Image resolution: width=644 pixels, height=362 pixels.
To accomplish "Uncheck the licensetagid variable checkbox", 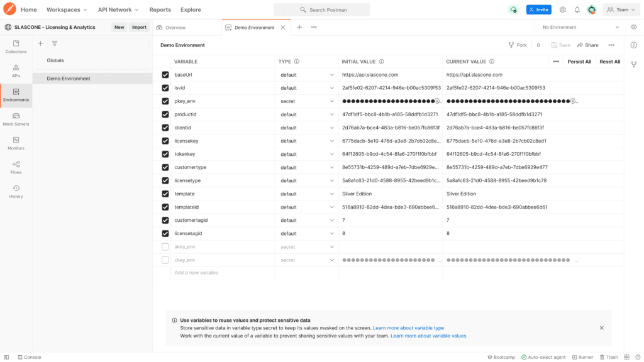I will pyautogui.click(x=165, y=234).
